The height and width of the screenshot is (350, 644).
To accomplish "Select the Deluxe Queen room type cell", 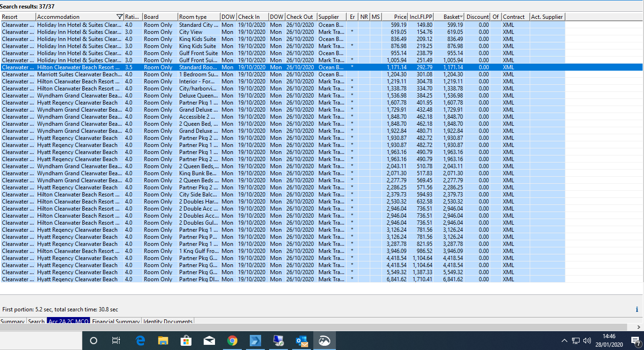I will pos(199,96).
